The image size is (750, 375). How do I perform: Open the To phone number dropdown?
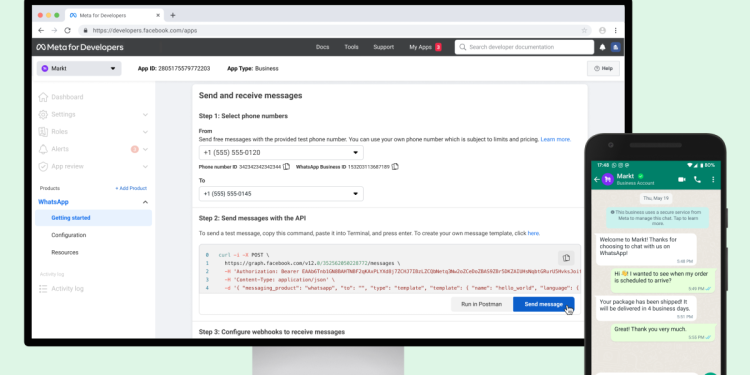tap(281, 194)
